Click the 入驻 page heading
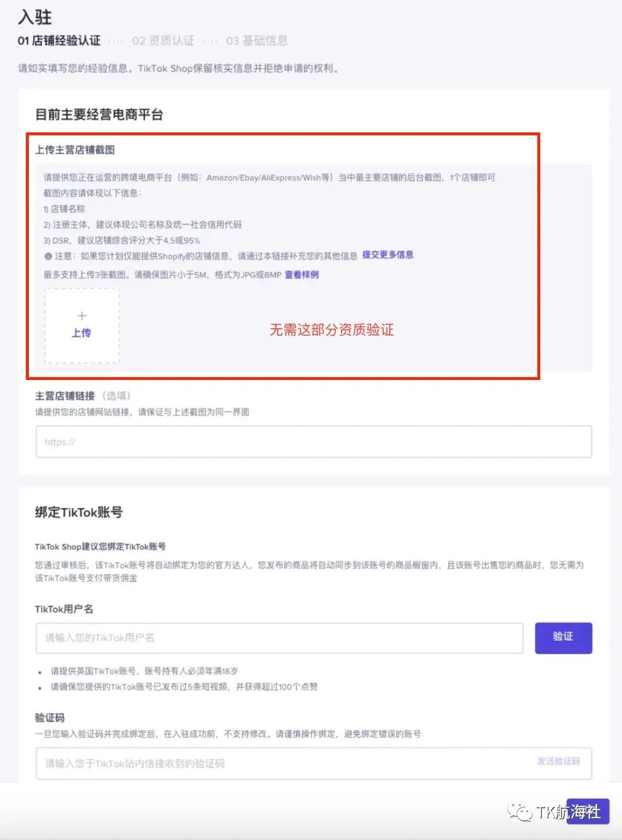The height and width of the screenshot is (840, 622). click(x=35, y=17)
